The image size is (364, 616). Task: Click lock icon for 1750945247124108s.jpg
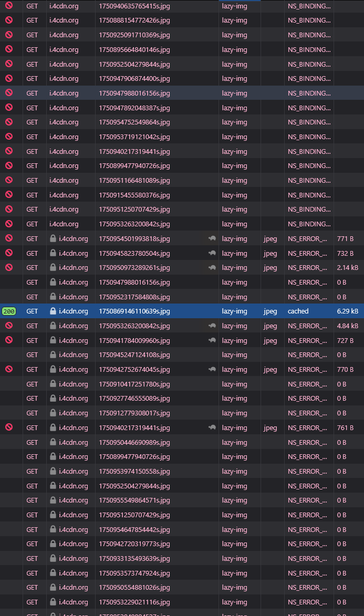(53, 354)
